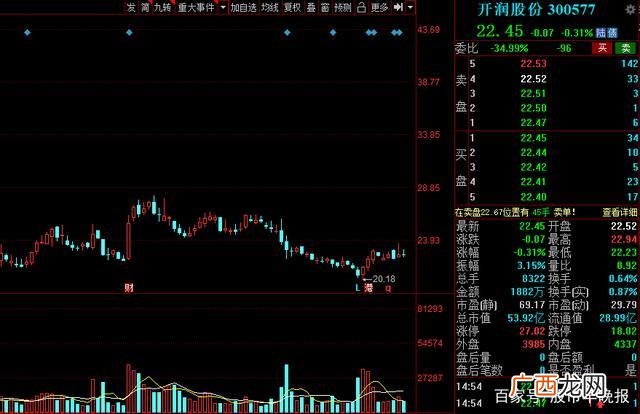Screen dimensions: 640x414
Task: Click the 金额 value 1882万
Action: coord(528,292)
